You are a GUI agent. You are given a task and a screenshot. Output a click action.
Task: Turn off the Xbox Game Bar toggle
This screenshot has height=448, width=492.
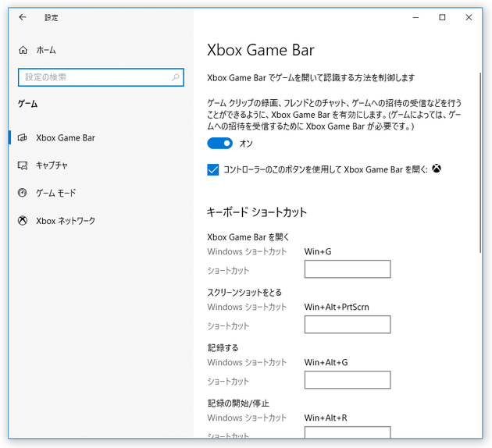[219, 144]
